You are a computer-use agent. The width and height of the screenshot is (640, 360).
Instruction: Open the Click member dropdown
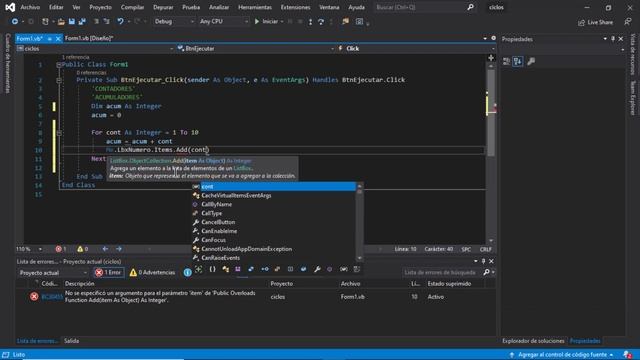click(416, 49)
